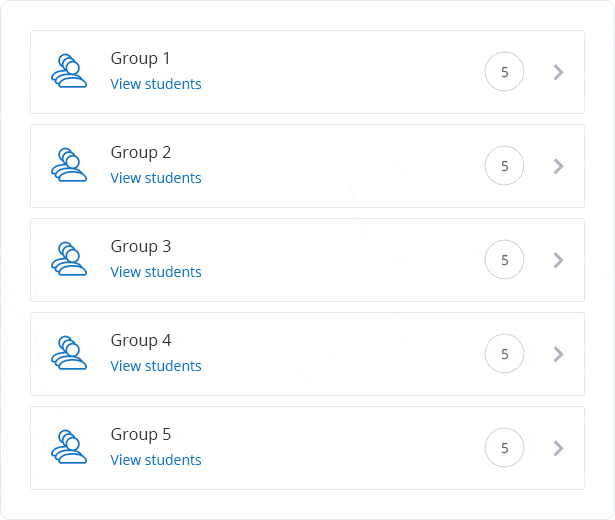The height and width of the screenshot is (520, 615).
Task: Open Group 4 with the right chevron
Action: [559, 354]
